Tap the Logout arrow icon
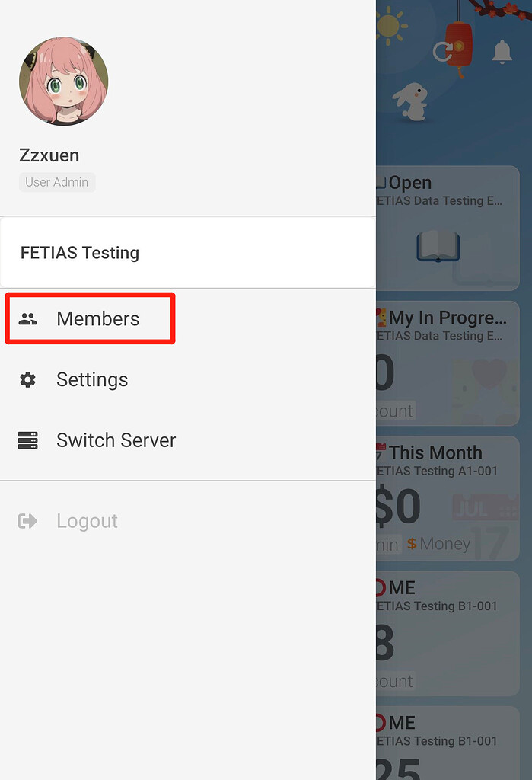 (x=28, y=520)
